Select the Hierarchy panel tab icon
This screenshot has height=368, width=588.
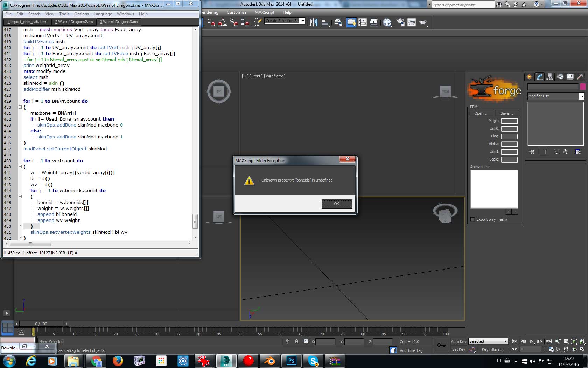click(x=549, y=77)
